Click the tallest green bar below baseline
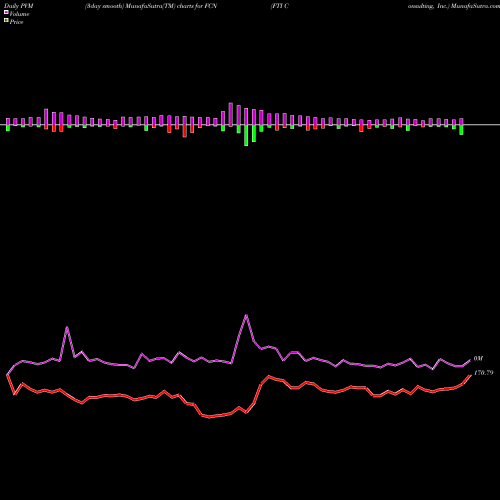This screenshot has height=500, width=500. [x=246, y=135]
